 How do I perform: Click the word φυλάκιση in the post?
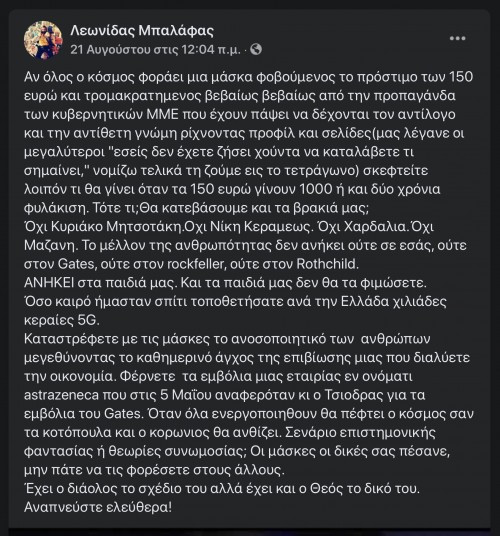[52, 208]
